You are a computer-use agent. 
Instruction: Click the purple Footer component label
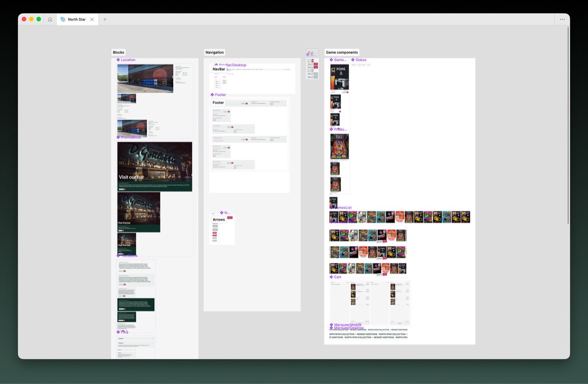click(220, 95)
